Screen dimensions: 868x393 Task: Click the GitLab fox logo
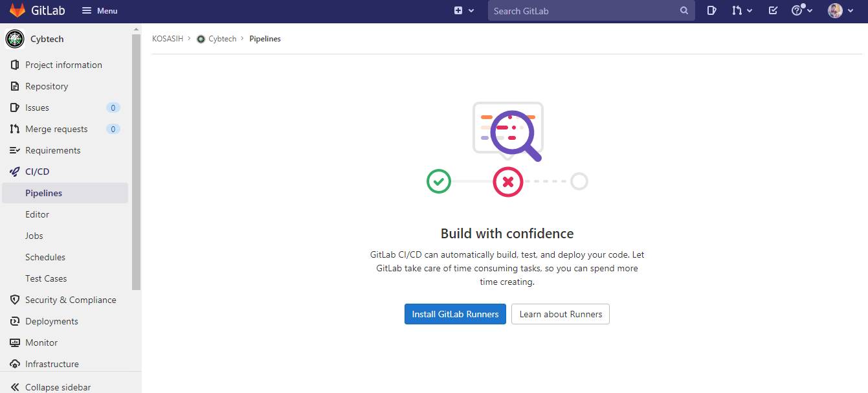(x=17, y=10)
